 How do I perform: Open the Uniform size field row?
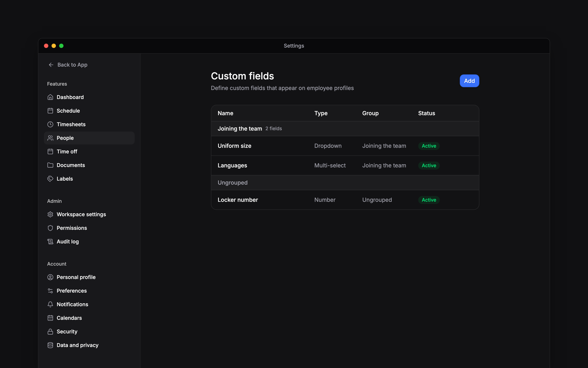point(345,146)
